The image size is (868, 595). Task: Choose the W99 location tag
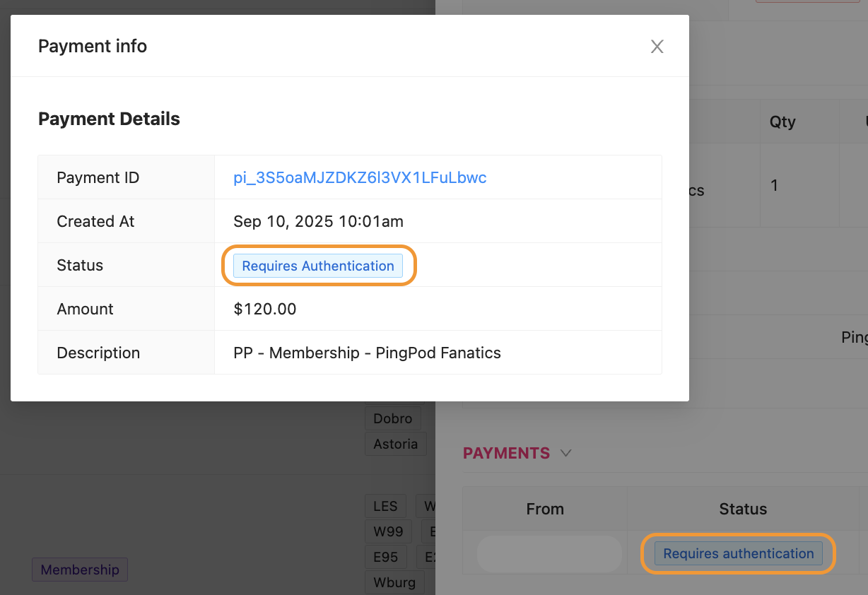pyautogui.click(x=388, y=531)
